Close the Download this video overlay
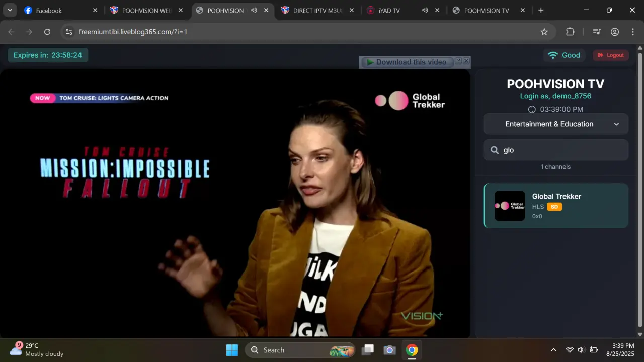The height and width of the screenshot is (362, 644). click(x=466, y=61)
